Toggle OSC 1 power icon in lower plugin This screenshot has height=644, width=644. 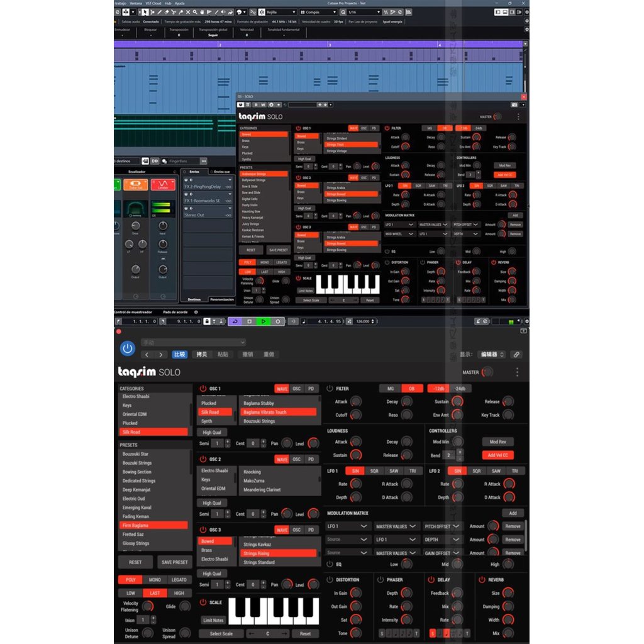pos(203,388)
